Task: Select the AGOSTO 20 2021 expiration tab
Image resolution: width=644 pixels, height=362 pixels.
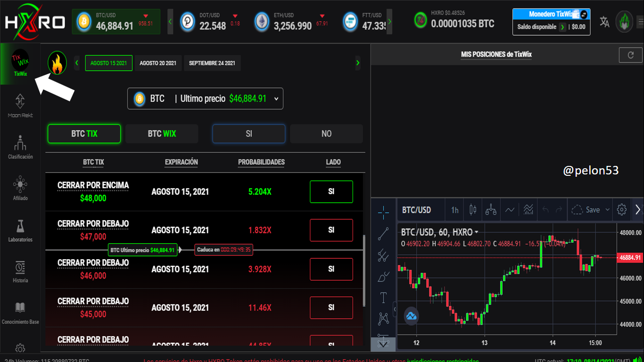Action: point(158,63)
